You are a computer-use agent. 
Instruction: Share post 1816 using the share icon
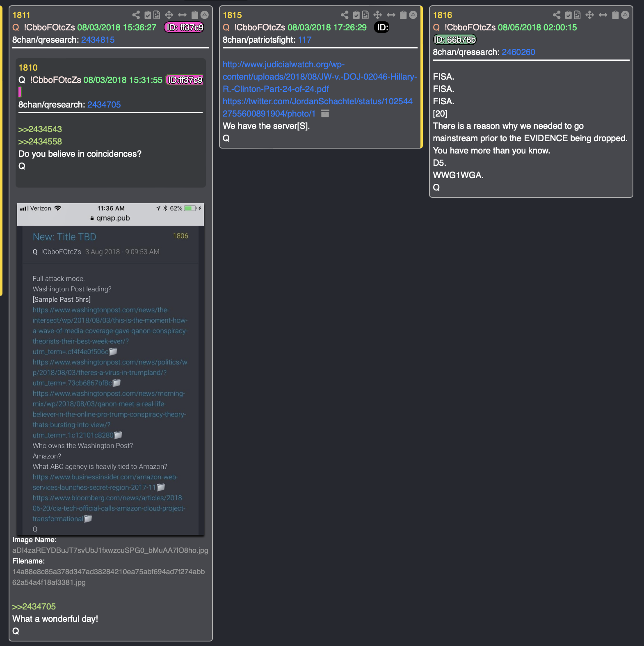pos(557,15)
